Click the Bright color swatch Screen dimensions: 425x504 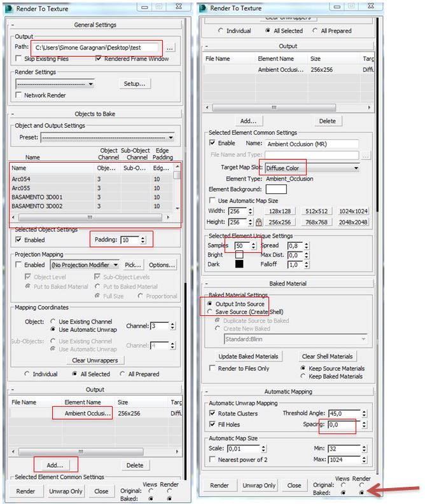tap(239, 255)
